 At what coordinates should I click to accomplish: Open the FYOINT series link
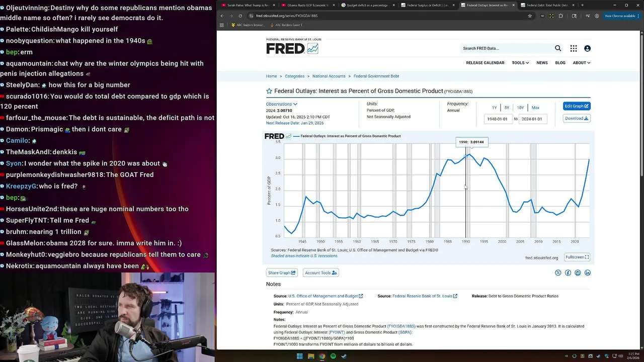pos(337,332)
